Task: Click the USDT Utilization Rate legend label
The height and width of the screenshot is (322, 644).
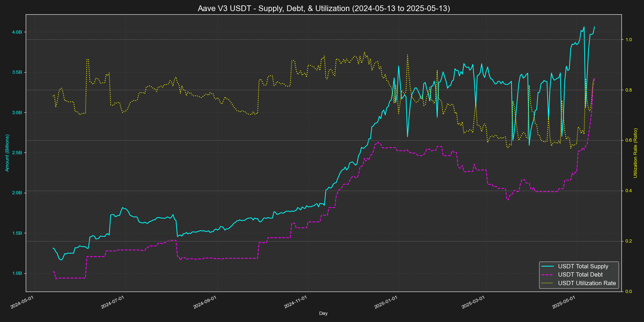Action: [x=587, y=283]
